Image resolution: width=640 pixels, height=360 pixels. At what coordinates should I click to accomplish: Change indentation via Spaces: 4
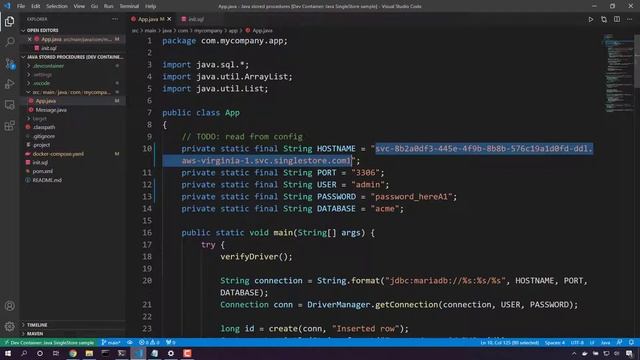(x=555, y=342)
